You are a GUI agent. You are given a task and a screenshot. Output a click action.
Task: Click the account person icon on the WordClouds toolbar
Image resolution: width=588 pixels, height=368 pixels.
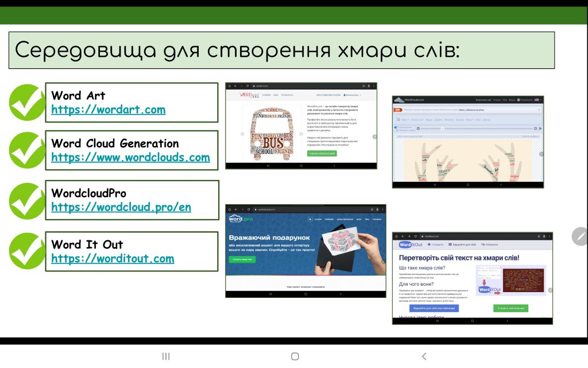(x=519, y=99)
